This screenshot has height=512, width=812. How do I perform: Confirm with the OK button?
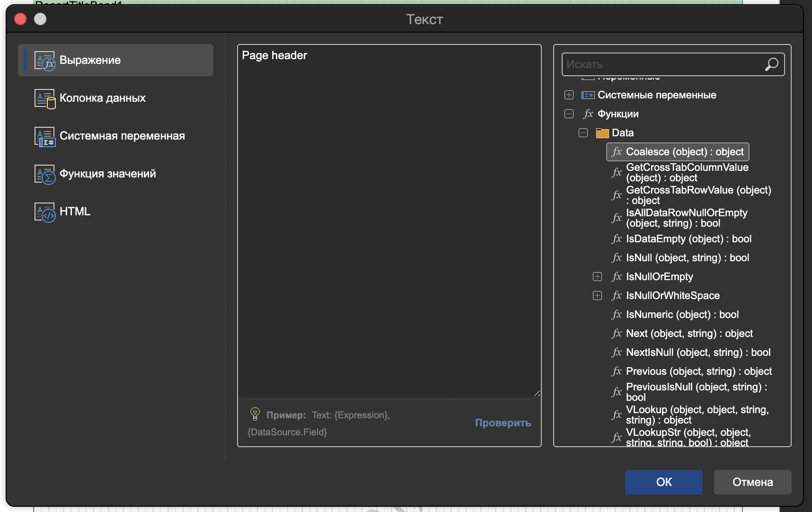(664, 482)
